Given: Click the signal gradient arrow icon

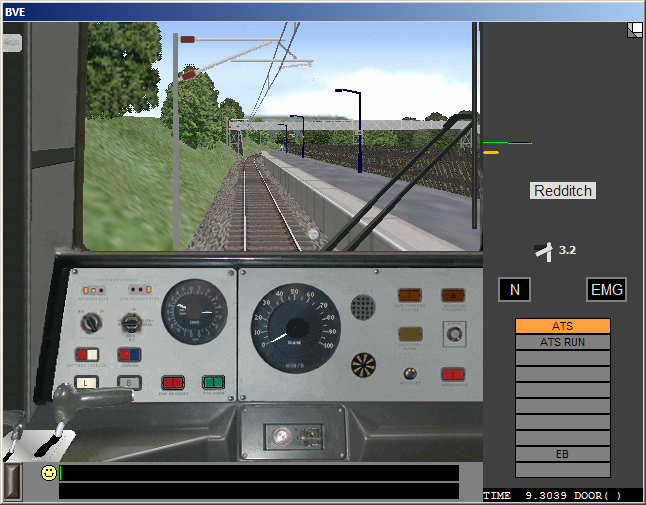Looking at the screenshot, I should point(543,252).
